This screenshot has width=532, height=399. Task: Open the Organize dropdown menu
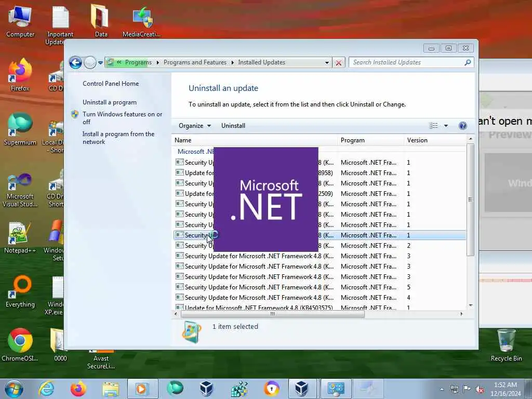point(195,126)
